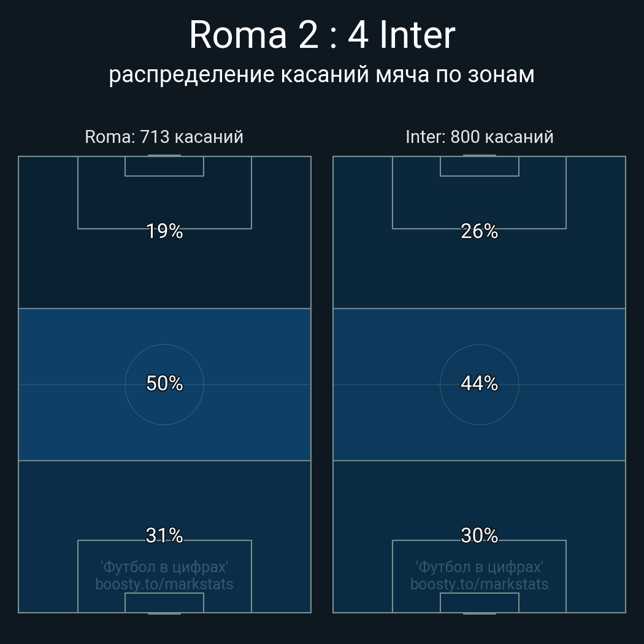Screen dimensions: 644x644
Task: Click Inter's 44% middle third value
Action: pyautogui.click(x=479, y=383)
